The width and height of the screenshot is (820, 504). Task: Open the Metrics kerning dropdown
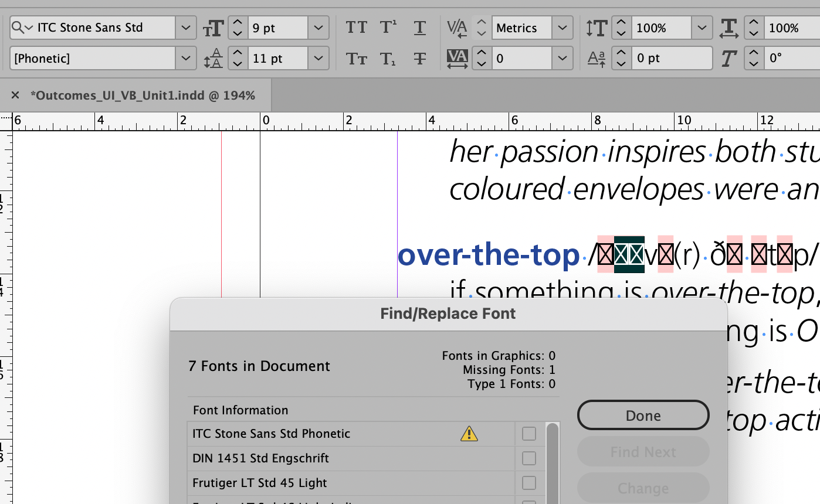[561, 28]
